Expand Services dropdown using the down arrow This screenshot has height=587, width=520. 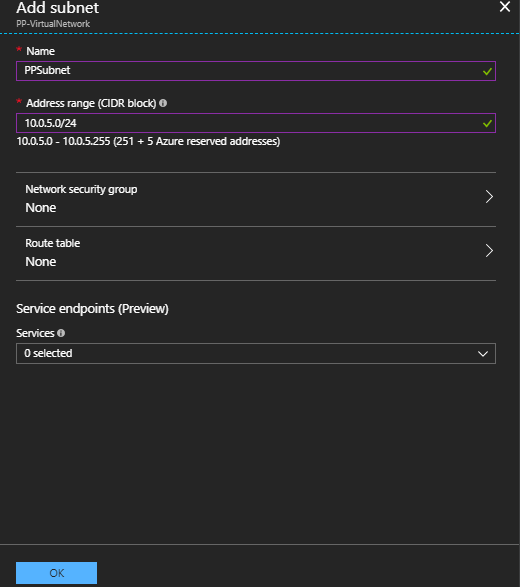483,354
